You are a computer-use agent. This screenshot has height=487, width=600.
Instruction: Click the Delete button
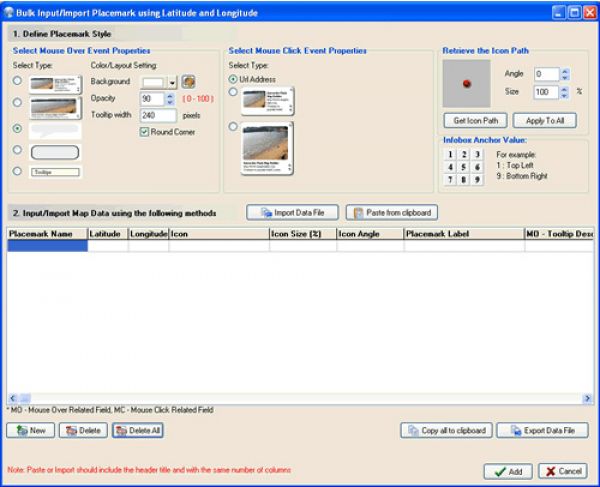click(x=83, y=430)
